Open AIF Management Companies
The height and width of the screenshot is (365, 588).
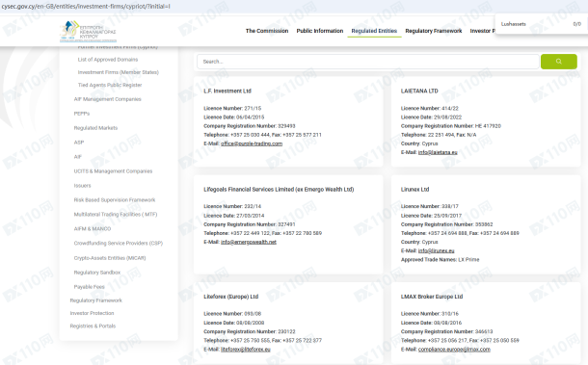pos(108,99)
